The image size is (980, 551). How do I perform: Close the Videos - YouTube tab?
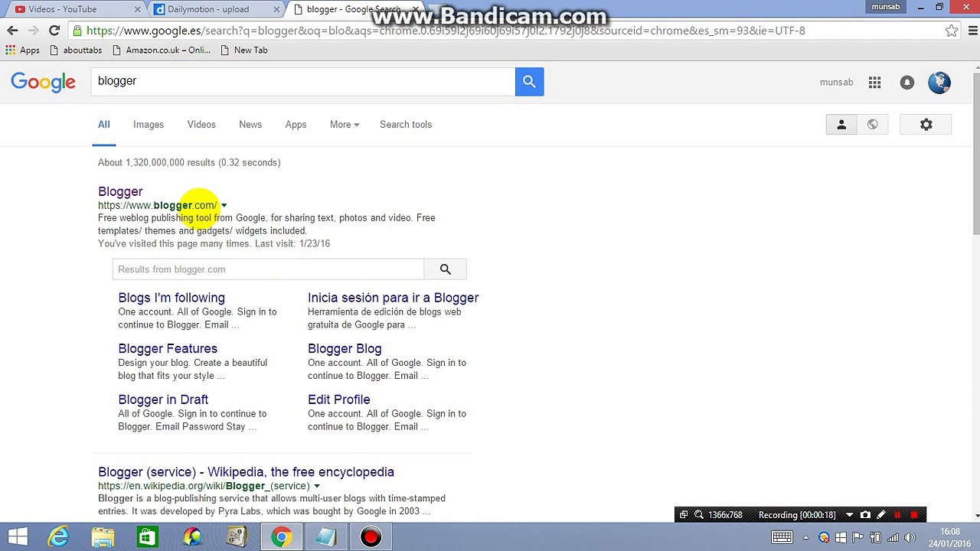point(138,9)
